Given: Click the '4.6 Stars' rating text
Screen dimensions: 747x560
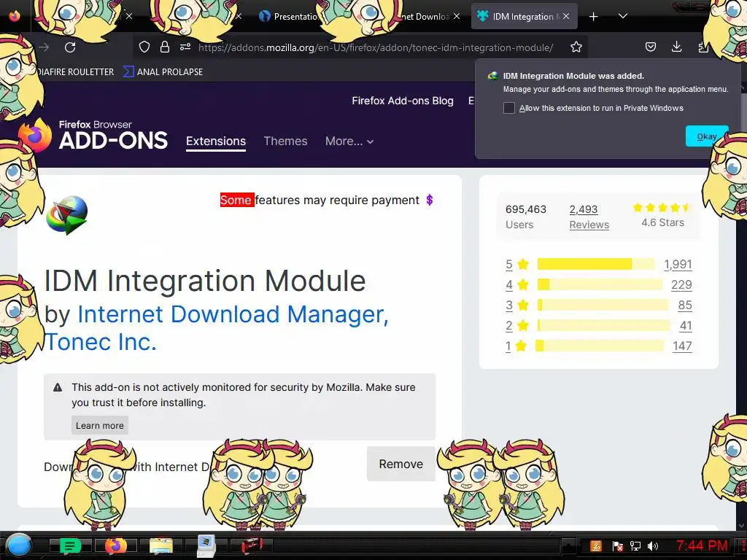Looking at the screenshot, I should (662, 222).
